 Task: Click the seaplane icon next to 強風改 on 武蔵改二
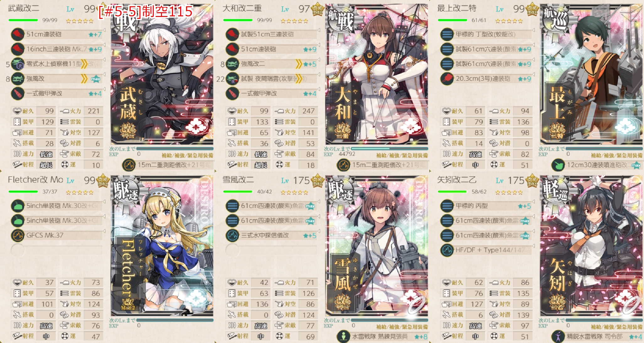click(x=18, y=79)
